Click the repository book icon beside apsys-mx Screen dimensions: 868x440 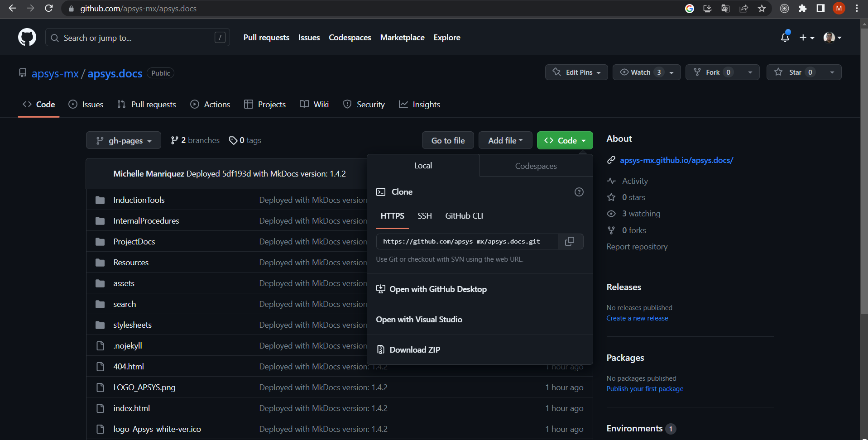pos(23,73)
